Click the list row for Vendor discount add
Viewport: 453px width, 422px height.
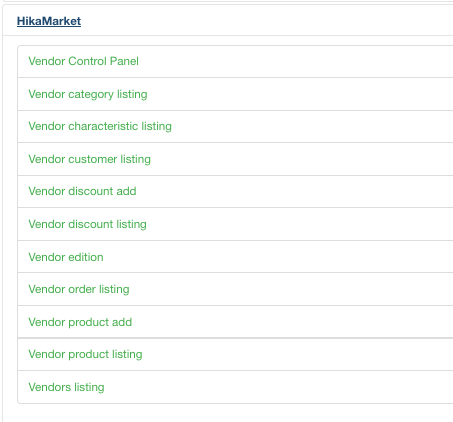click(x=235, y=191)
